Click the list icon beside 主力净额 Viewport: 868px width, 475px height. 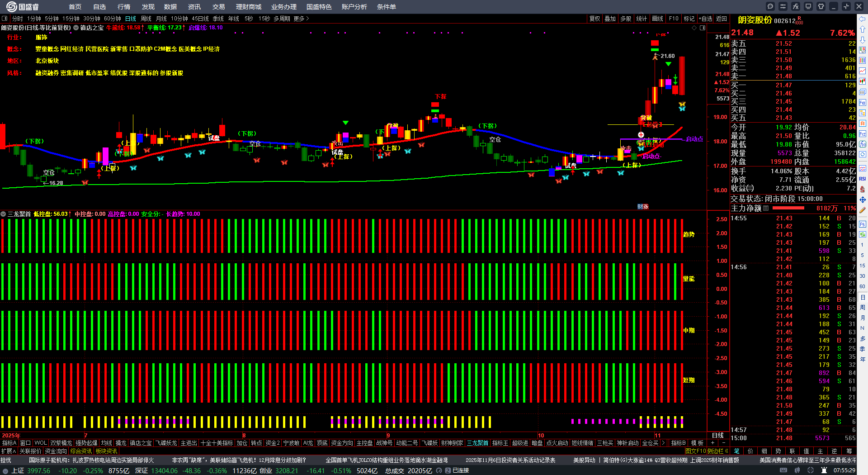point(766,208)
